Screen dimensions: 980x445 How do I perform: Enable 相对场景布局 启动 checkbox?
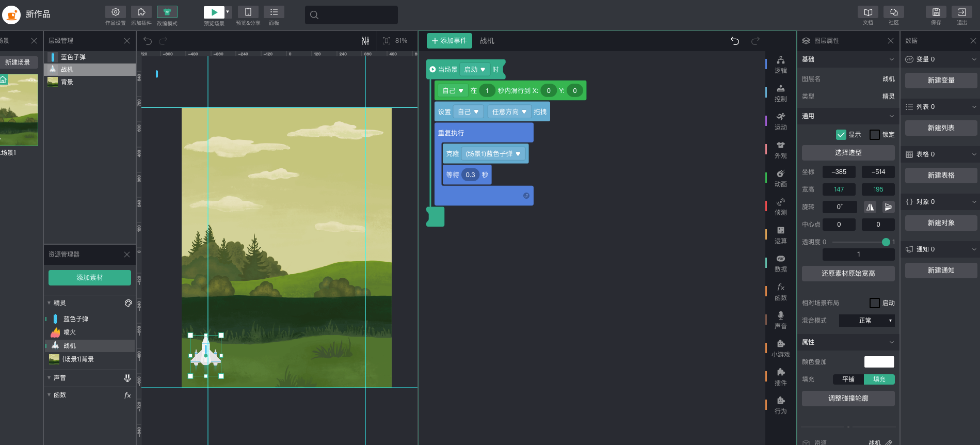click(875, 303)
